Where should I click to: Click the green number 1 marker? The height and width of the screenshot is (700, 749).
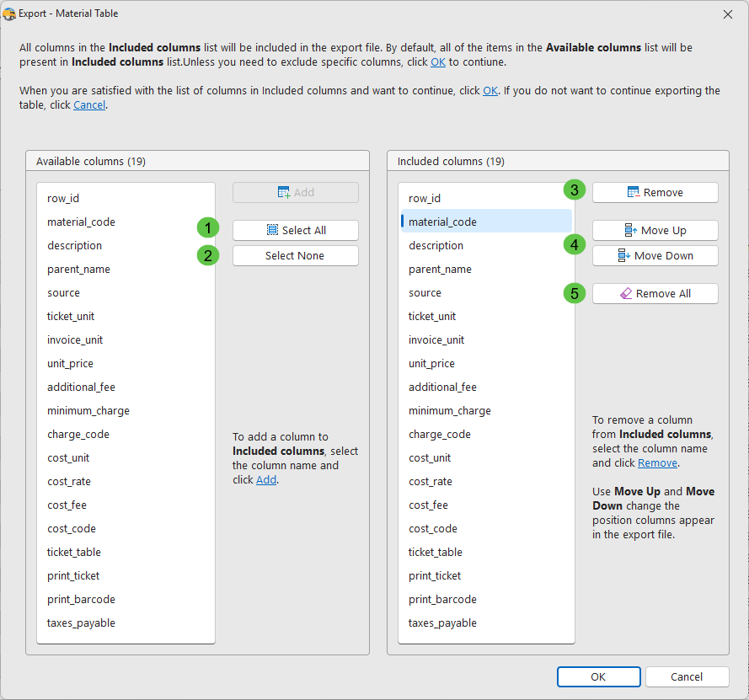pyautogui.click(x=207, y=227)
